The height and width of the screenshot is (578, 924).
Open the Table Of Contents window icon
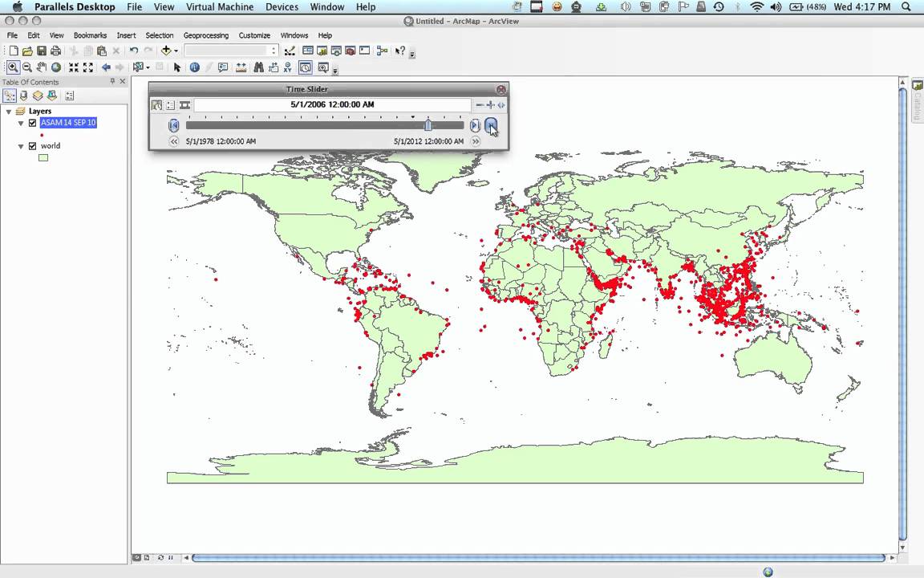pos(308,51)
